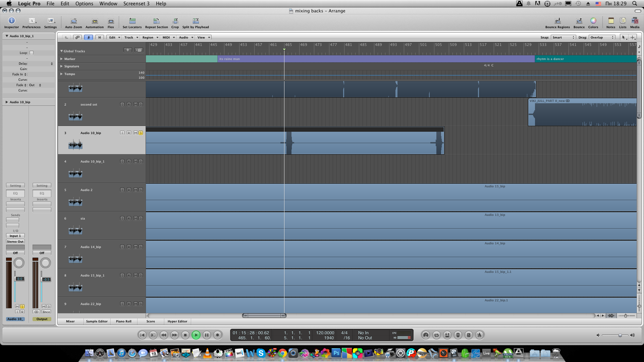Adjust the master volume slider
This screenshot has height=362, width=644.
(x=620, y=335)
